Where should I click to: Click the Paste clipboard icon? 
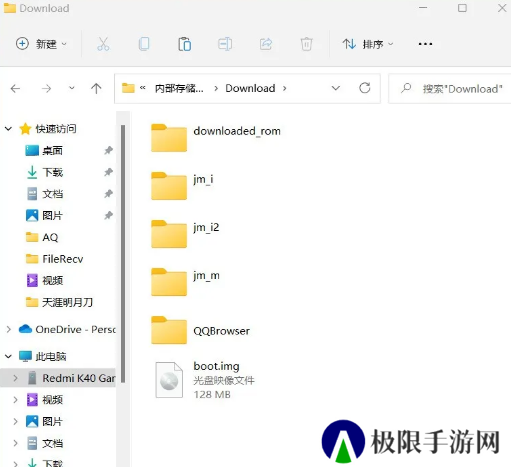pyautogui.click(x=184, y=44)
